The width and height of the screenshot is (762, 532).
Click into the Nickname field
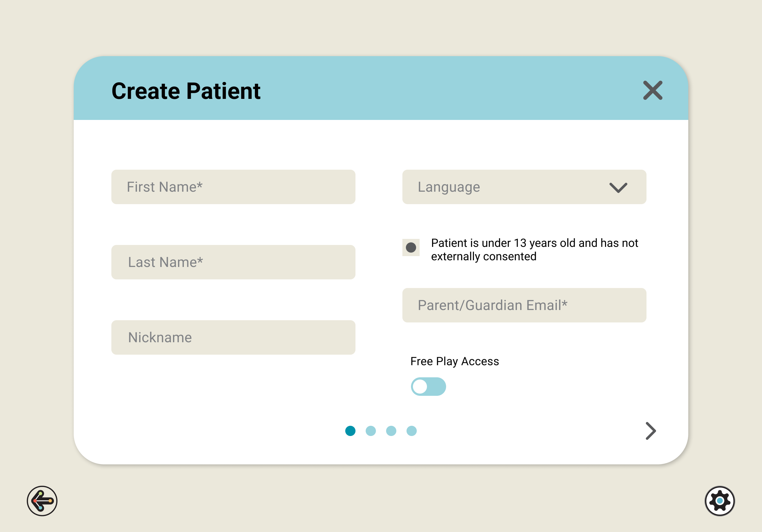coord(233,338)
